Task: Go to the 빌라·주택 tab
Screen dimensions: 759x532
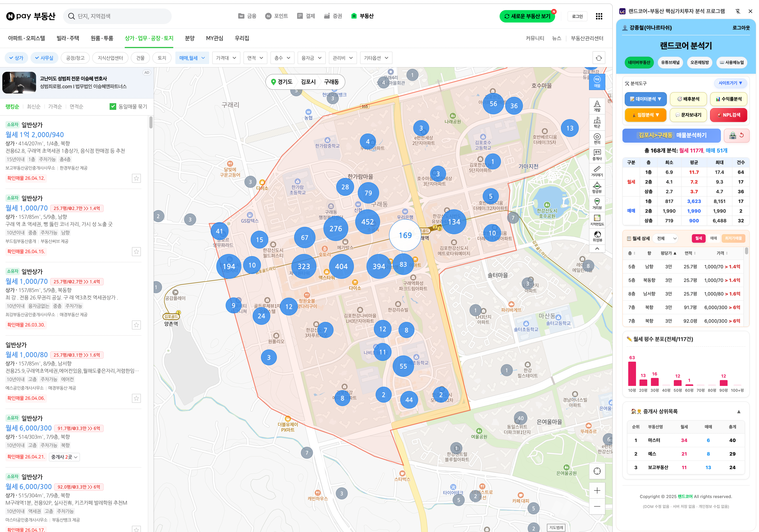Action: pyautogui.click(x=68, y=38)
